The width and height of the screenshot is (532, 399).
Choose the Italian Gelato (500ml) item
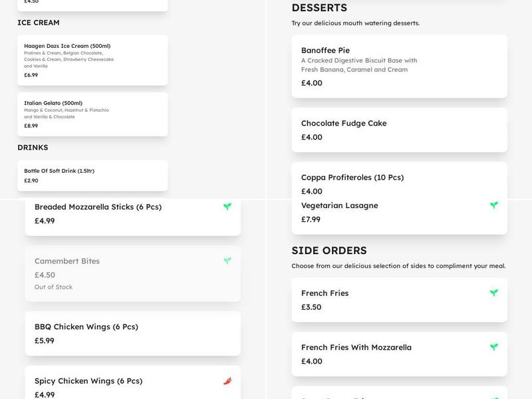[x=92, y=114]
